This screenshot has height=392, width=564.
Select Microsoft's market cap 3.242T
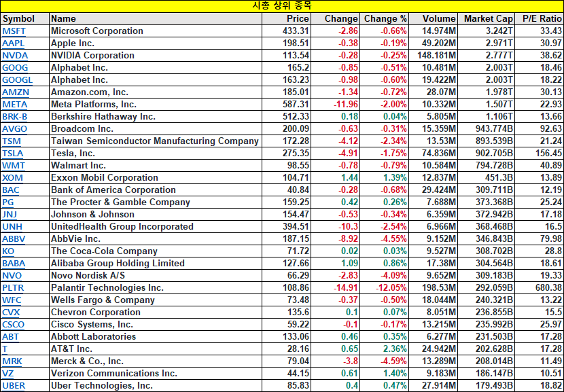(x=487, y=31)
